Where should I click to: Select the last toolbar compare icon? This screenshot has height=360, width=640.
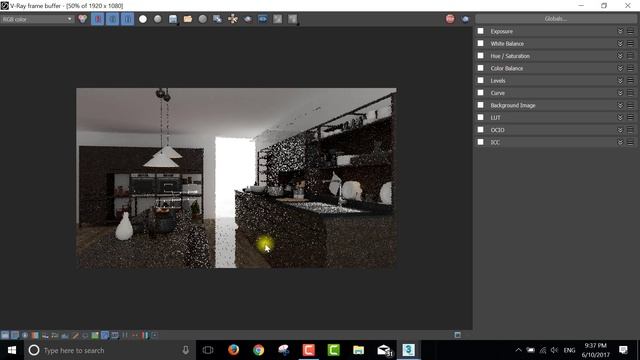293,19
